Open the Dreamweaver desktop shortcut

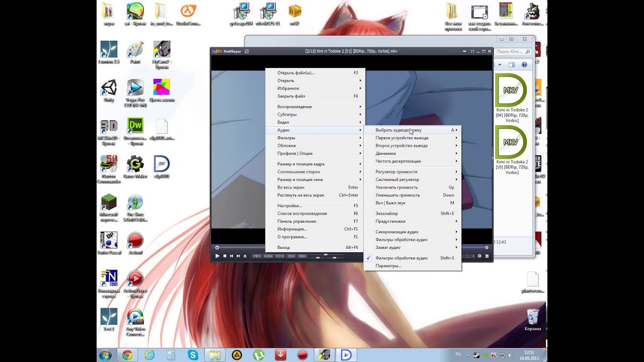(x=135, y=131)
